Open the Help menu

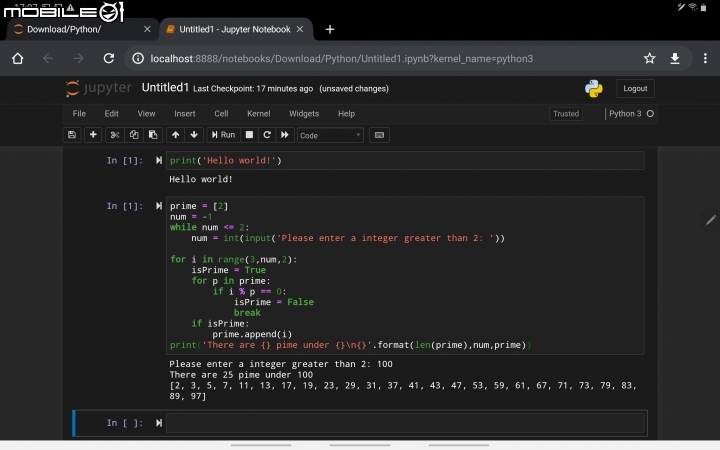pos(346,113)
